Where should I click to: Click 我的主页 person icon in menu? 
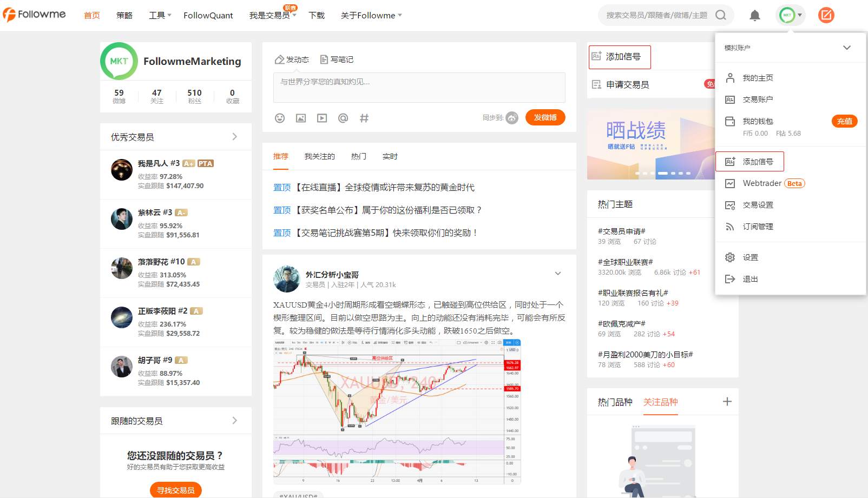click(730, 78)
